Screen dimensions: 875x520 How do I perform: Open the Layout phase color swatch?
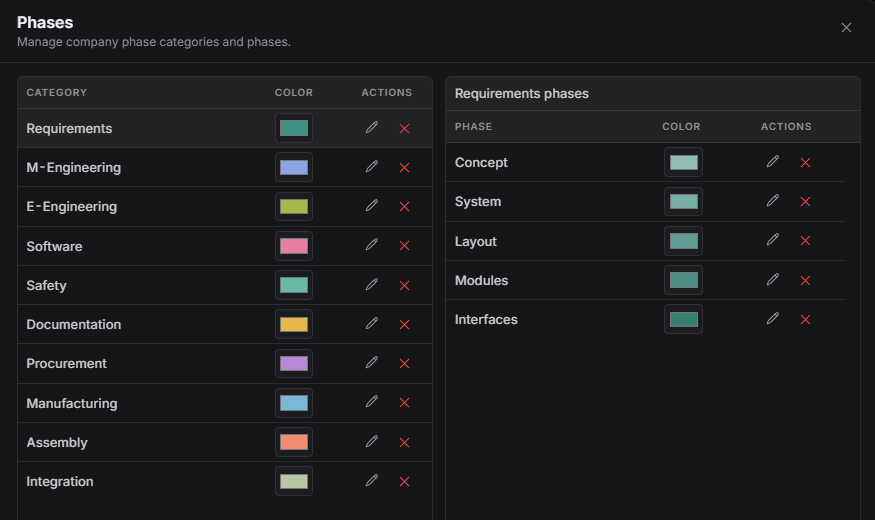(x=684, y=241)
